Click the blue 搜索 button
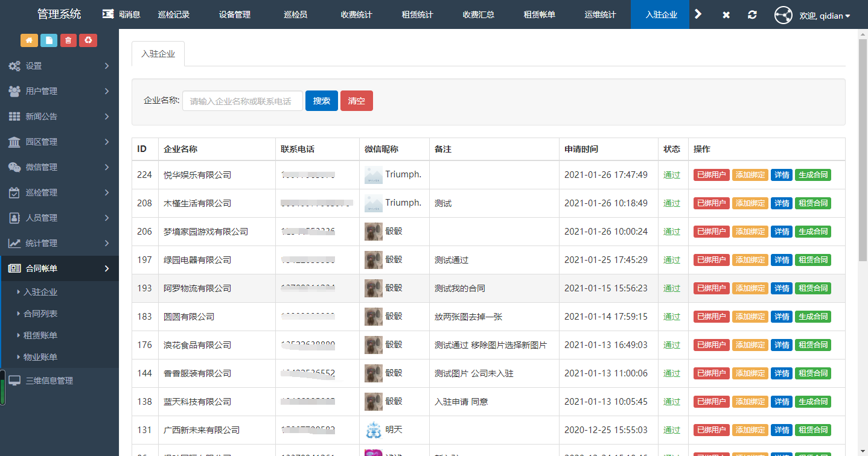This screenshot has height=456, width=868. (322, 101)
